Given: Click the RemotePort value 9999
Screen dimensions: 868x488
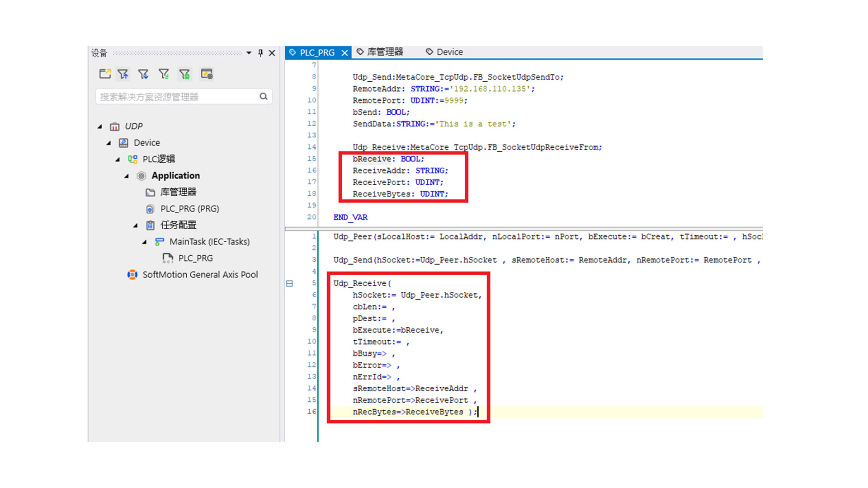Looking at the screenshot, I should (x=454, y=100).
